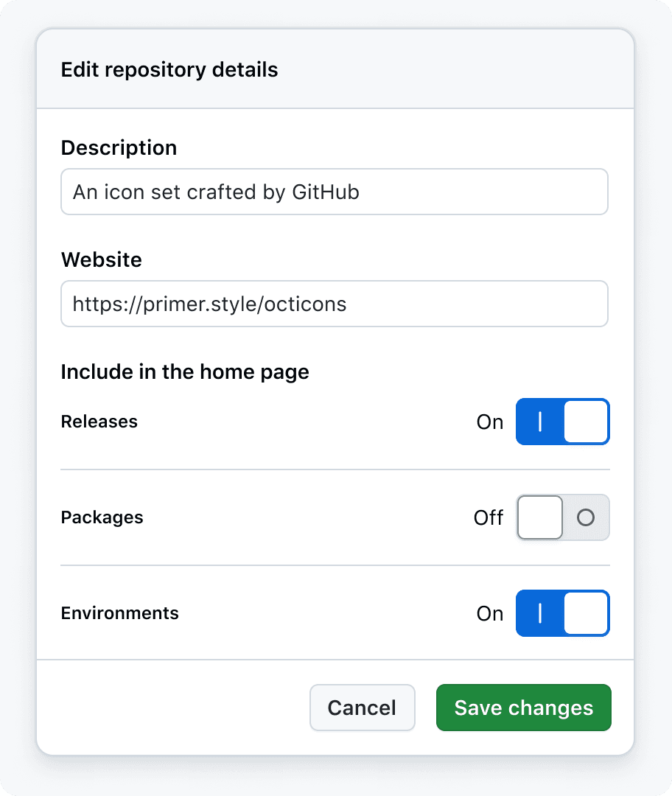Disable the Environments toggle switch
The width and height of the screenshot is (672, 796).
(x=563, y=613)
